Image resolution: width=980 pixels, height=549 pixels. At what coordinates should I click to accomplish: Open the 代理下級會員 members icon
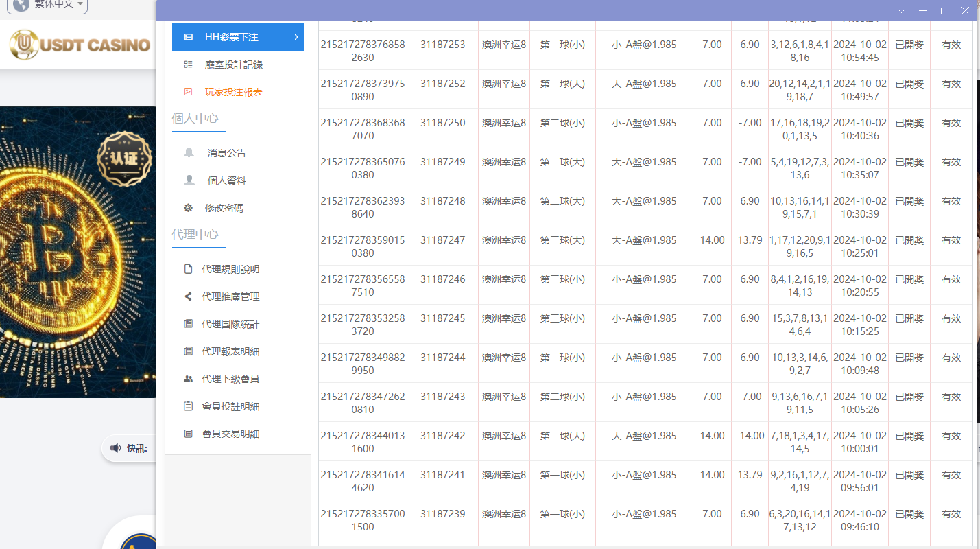(189, 378)
